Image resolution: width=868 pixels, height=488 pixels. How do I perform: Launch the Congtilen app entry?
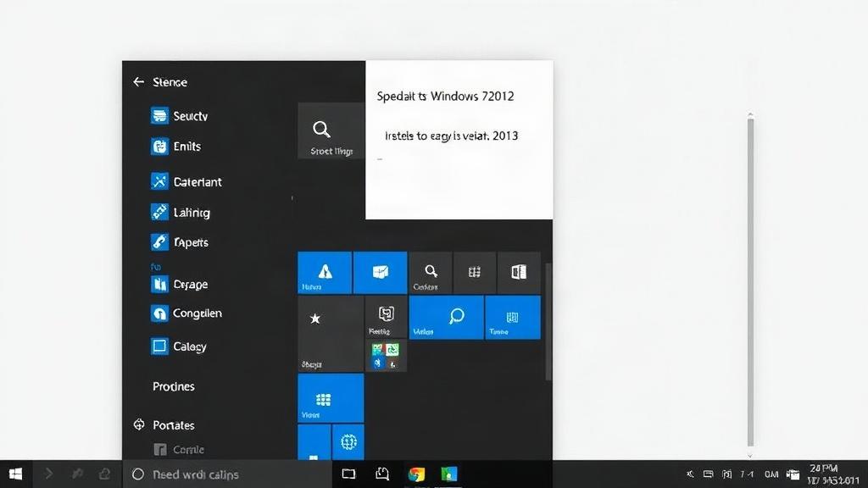(x=186, y=313)
